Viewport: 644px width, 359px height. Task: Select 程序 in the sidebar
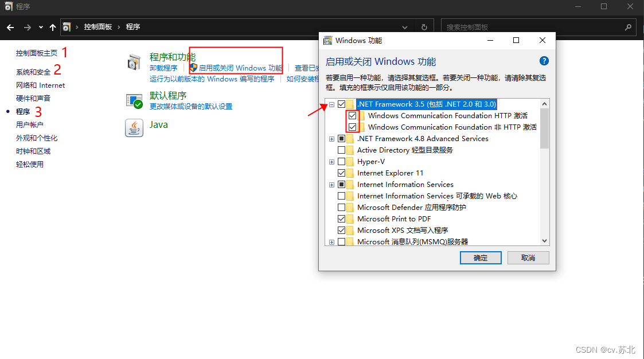(x=23, y=111)
